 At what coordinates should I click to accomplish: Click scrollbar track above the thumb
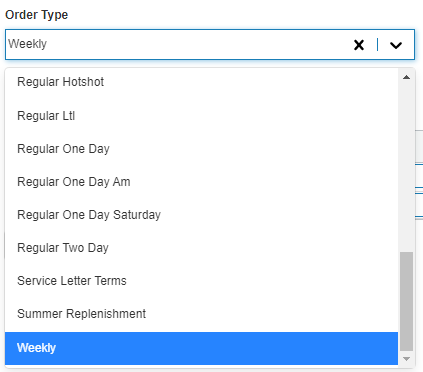(x=406, y=167)
